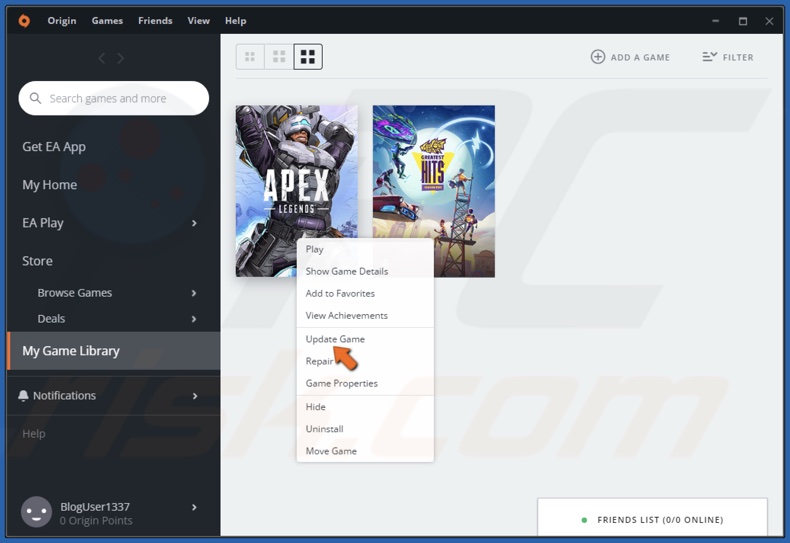Image resolution: width=790 pixels, height=543 pixels.
Task: Click the Origin logo icon
Action: 24,21
